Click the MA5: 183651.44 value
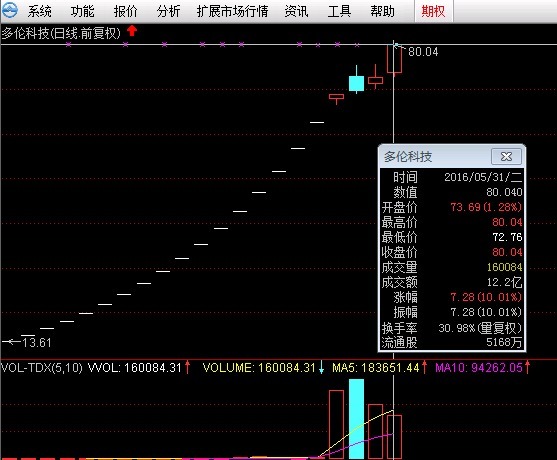 (x=376, y=368)
